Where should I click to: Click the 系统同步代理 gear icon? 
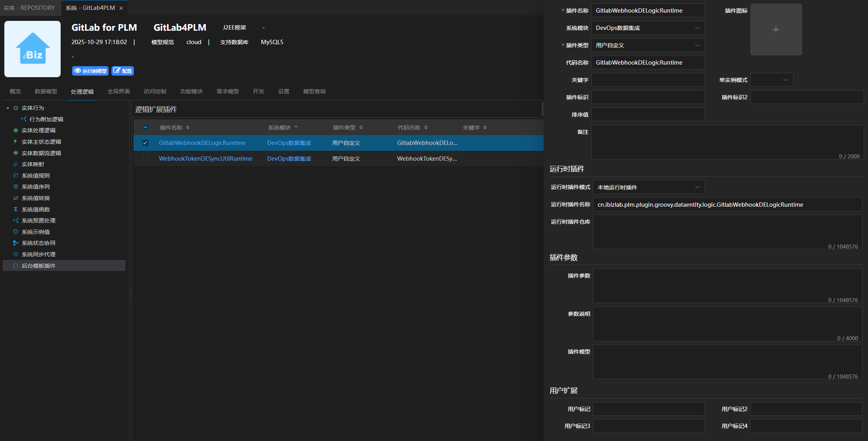[16, 254]
